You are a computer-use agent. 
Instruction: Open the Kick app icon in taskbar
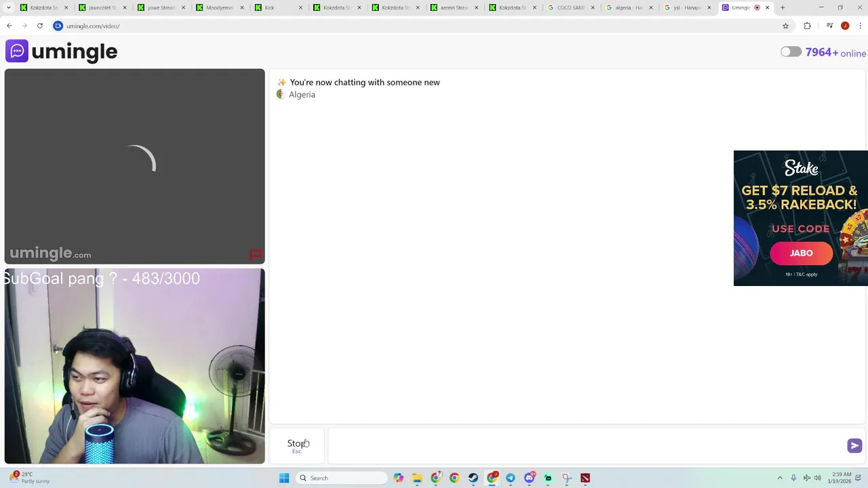point(548,478)
